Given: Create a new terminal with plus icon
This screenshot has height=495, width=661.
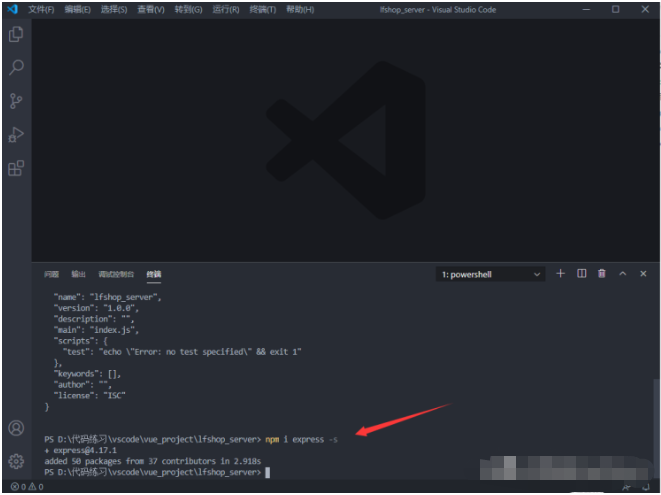Looking at the screenshot, I should (560, 274).
